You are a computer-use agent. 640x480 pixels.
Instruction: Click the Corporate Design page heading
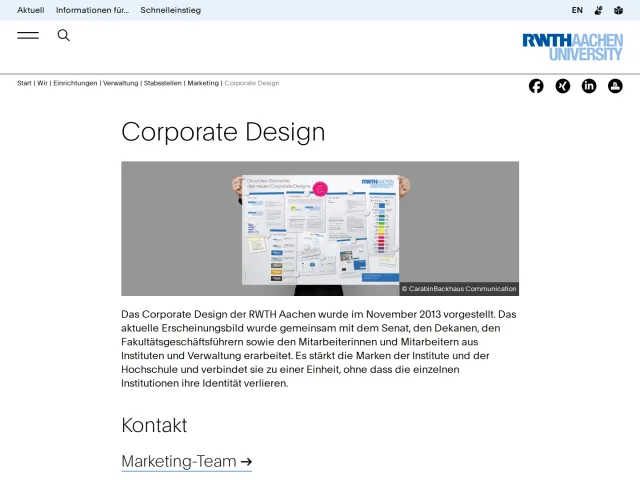click(x=223, y=132)
